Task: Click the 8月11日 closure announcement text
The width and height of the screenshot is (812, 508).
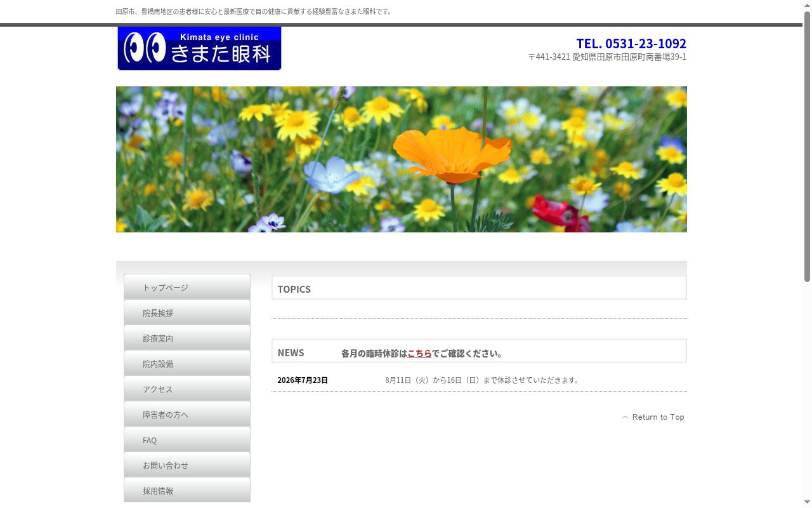Action: coord(482,380)
